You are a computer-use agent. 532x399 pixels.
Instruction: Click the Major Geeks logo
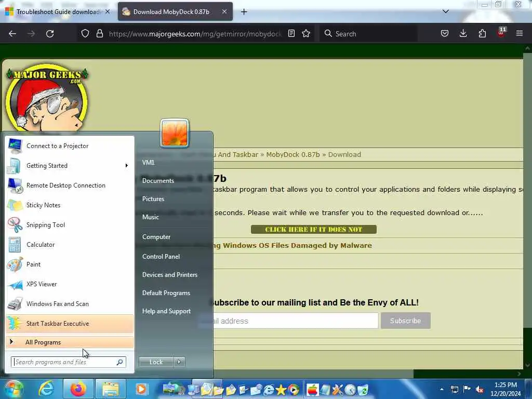pyautogui.click(x=47, y=98)
